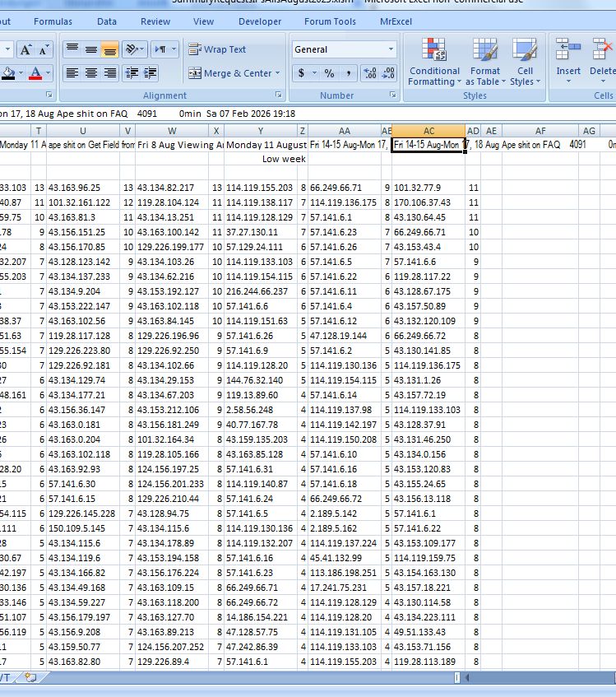Select cell with IP 216.244.66.237
The width and height of the screenshot is (616, 697).
(261, 291)
